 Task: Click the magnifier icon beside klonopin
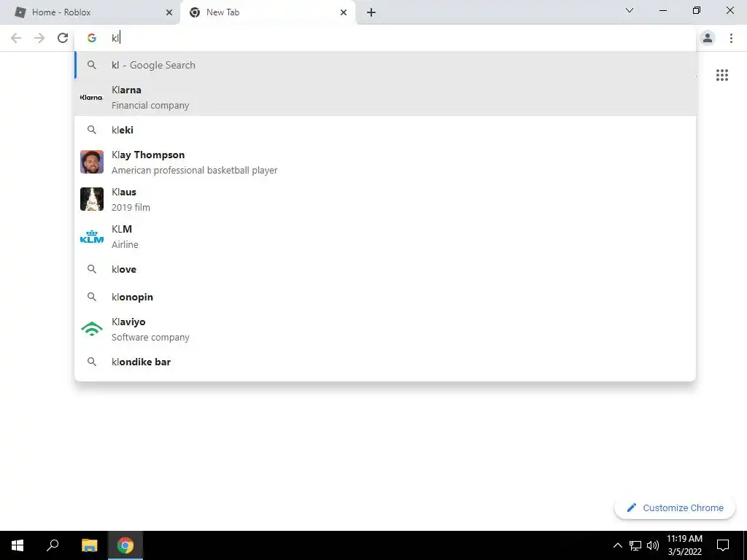tap(91, 297)
